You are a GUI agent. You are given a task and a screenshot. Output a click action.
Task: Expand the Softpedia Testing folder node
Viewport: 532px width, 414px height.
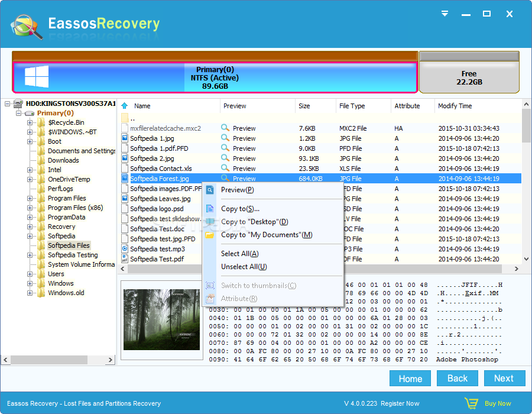30,255
